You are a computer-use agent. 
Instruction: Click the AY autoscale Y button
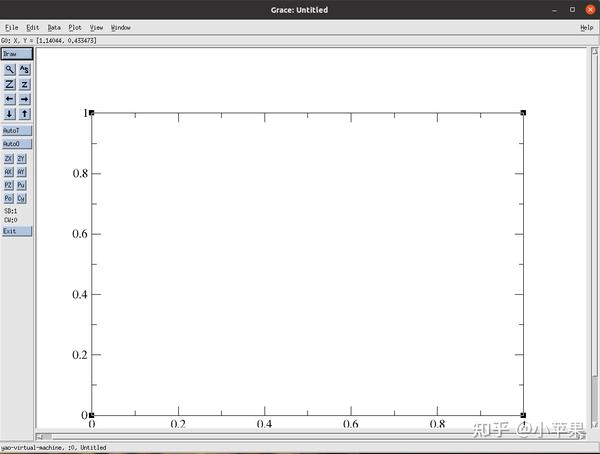[21, 172]
